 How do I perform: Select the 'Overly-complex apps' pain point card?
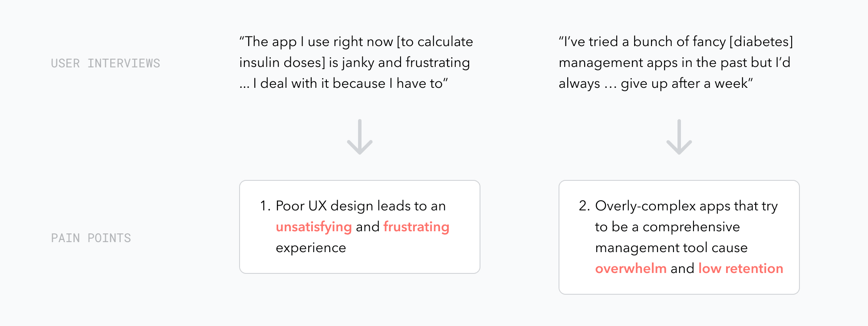(x=679, y=237)
